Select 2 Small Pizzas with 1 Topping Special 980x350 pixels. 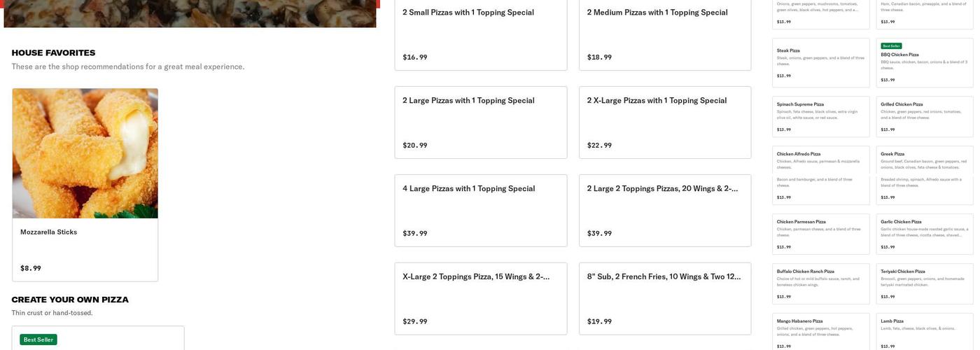(x=480, y=34)
